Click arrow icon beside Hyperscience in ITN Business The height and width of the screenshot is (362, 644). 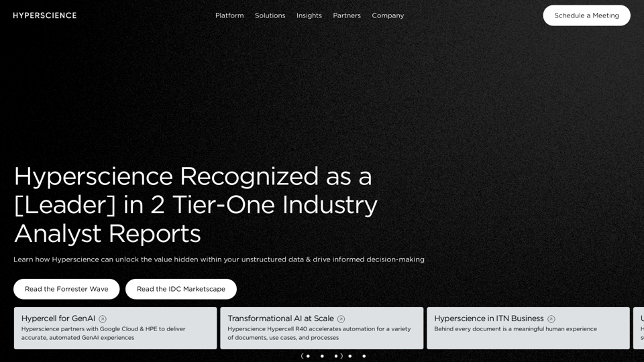tap(551, 319)
